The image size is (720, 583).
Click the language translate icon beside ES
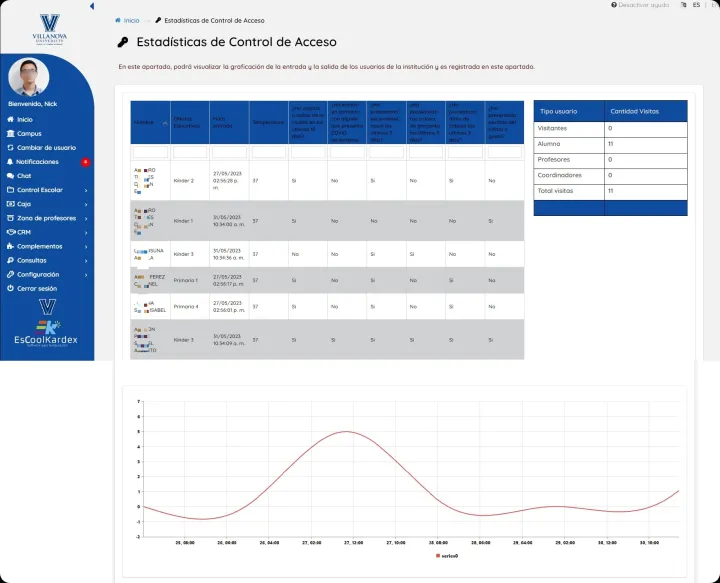(x=682, y=5)
